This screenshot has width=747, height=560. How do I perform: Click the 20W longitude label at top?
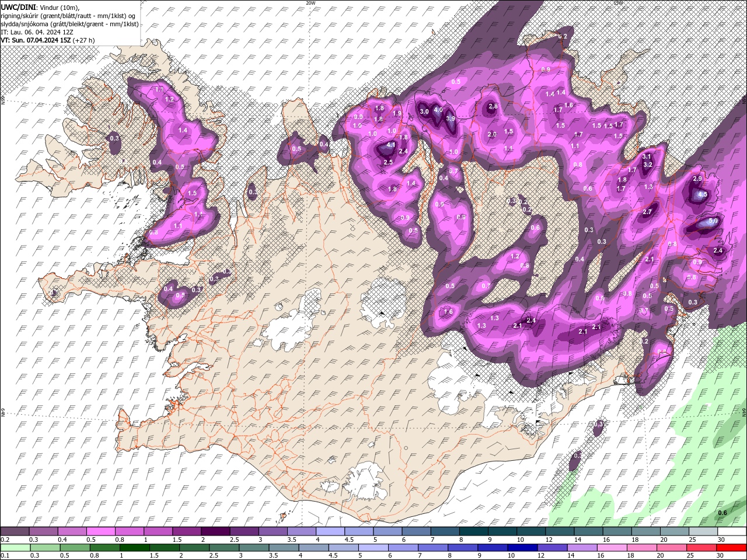(310, 3)
